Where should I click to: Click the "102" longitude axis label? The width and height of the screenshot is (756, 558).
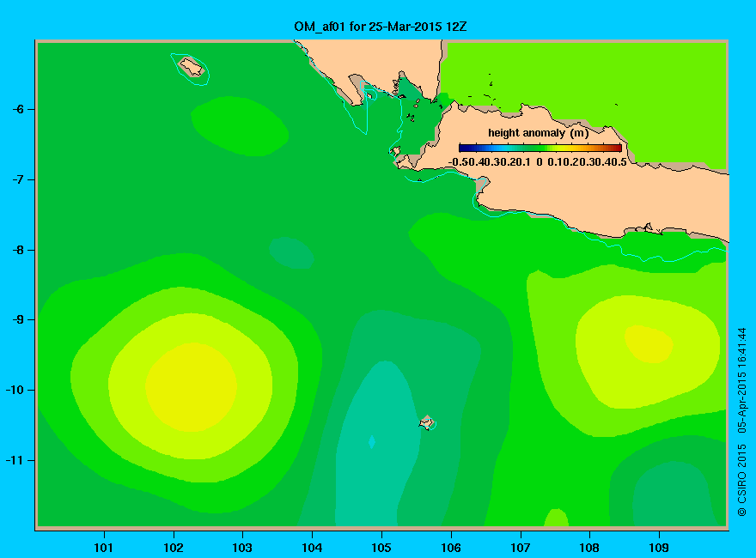coord(174,548)
